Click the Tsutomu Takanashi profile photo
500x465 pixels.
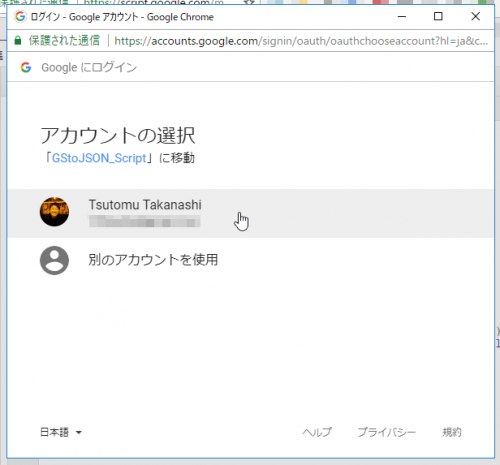(x=54, y=212)
